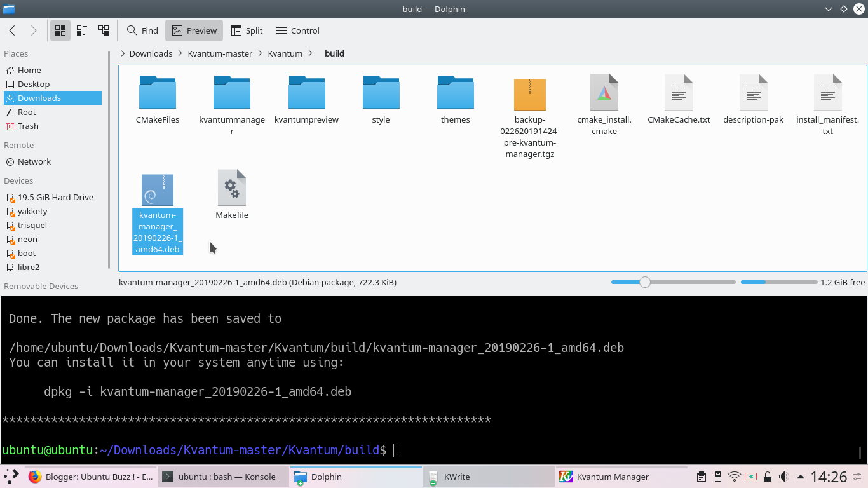The width and height of the screenshot is (868, 488).
Task: Select the CMakeCache.txt file icon
Action: (679, 92)
